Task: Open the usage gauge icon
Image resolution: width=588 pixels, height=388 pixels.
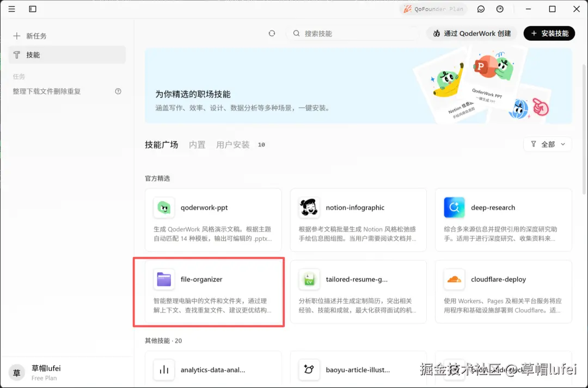Action: (x=500, y=9)
